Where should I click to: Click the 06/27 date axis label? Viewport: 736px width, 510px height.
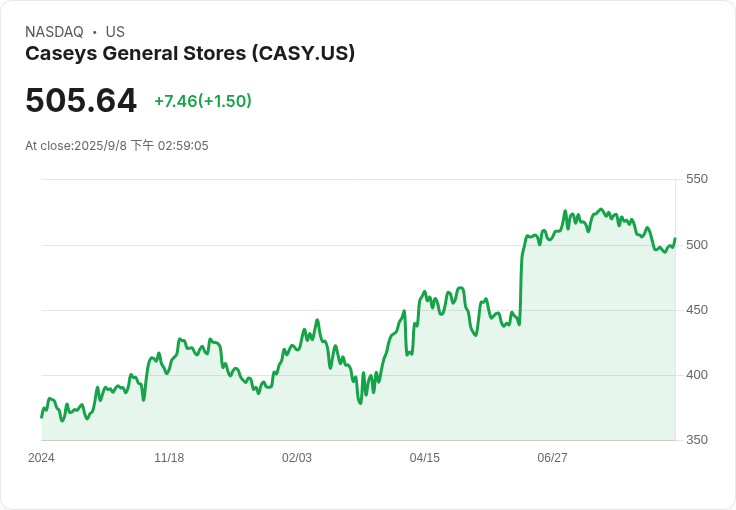click(552, 458)
